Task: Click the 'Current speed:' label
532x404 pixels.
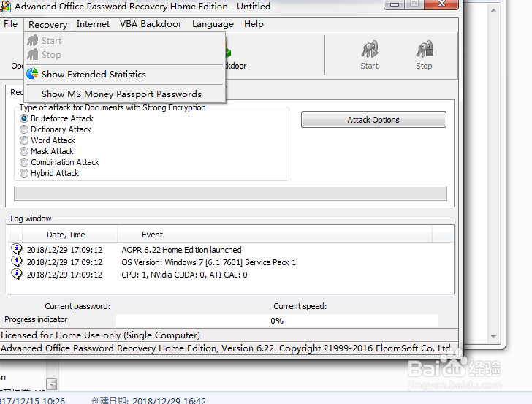Action: (x=300, y=306)
